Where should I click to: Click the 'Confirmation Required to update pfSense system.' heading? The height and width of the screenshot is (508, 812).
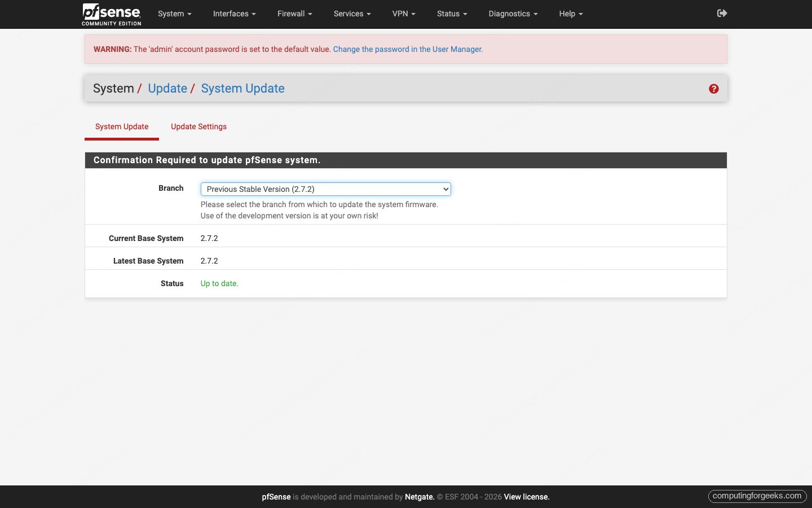click(207, 160)
